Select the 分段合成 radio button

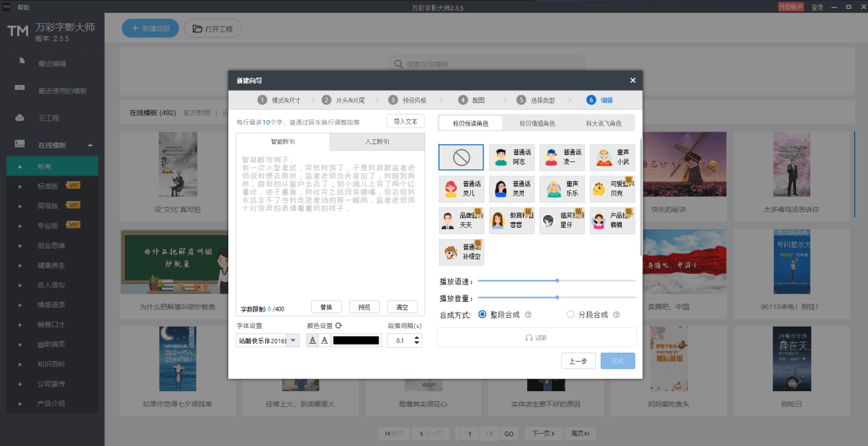571,314
